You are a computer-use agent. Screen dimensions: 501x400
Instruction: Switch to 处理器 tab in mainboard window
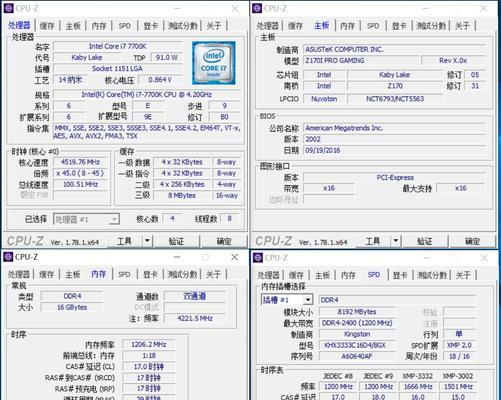[267, 26]
